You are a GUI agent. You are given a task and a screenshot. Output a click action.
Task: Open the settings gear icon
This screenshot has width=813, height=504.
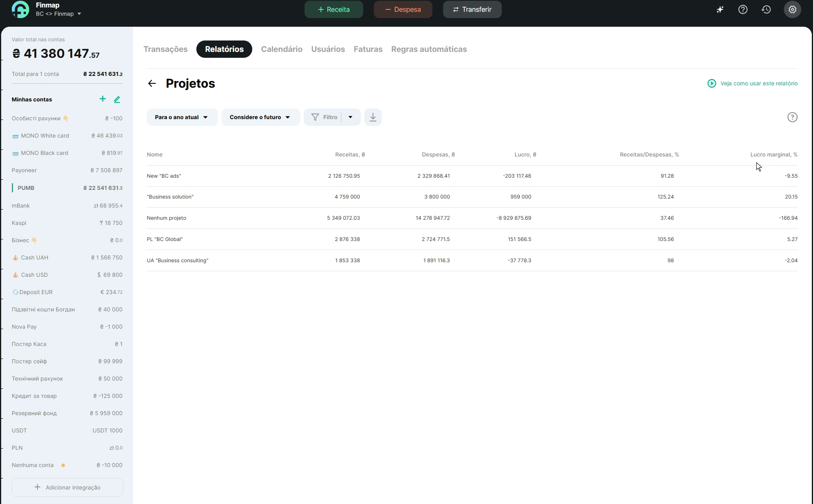point(792,9)
